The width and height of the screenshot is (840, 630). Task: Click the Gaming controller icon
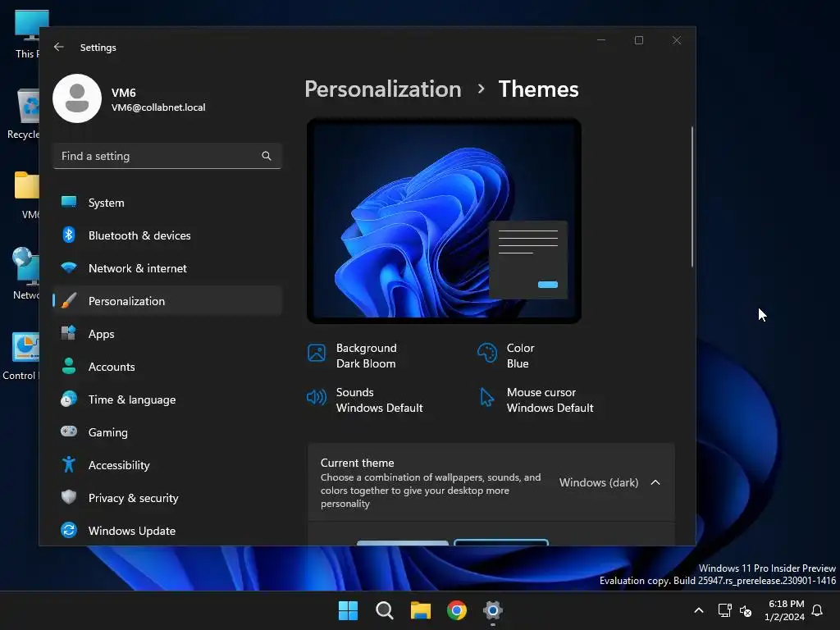point(69,431)
